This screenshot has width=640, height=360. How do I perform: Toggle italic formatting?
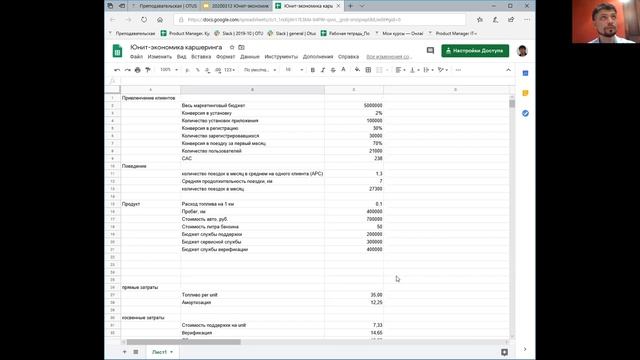click(323, 70)
